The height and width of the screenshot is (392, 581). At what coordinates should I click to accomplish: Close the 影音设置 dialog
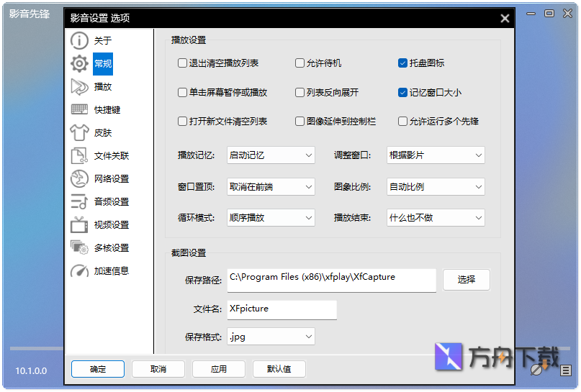tap(505, 18)
